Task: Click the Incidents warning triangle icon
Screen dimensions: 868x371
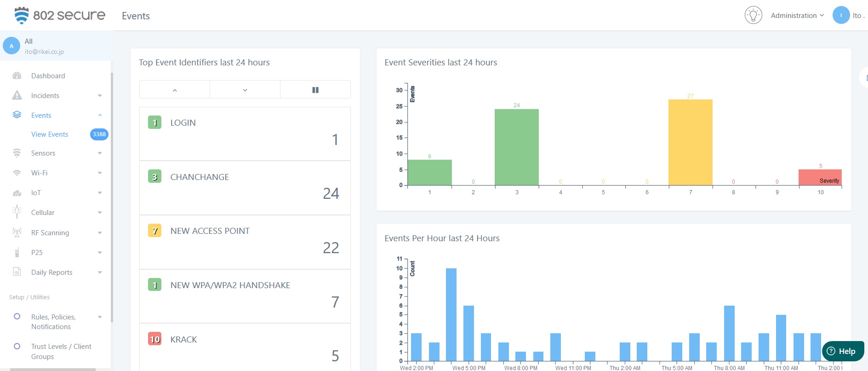Action: (17, 95)
